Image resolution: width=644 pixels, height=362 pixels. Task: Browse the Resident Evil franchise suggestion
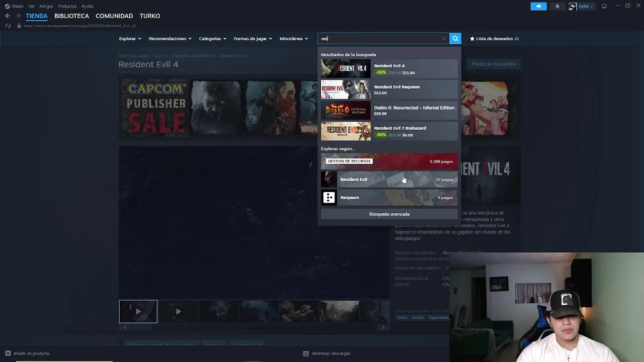click(389, 179)
